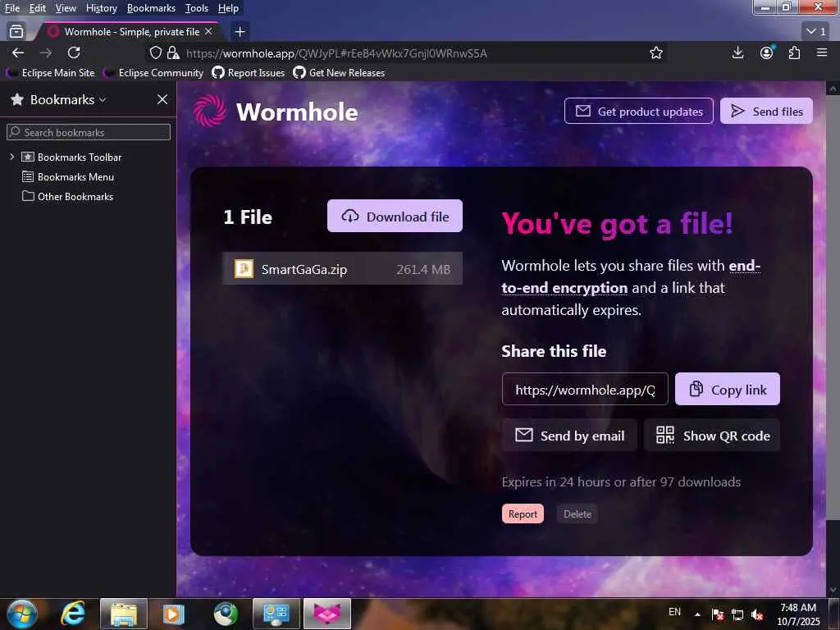Screen dimensions: 840x630
Task: Bookmark this page with the star icon
Action: tap(655, 52)
